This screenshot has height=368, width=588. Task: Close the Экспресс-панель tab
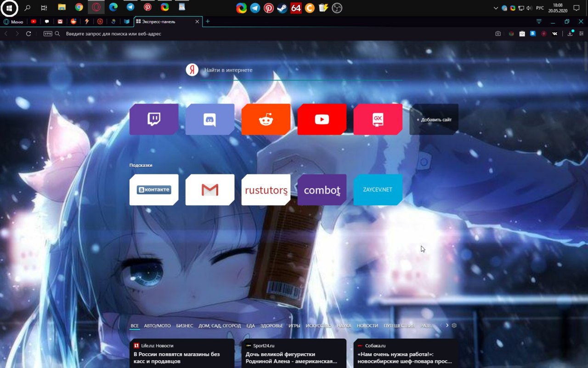pos(198,22)
